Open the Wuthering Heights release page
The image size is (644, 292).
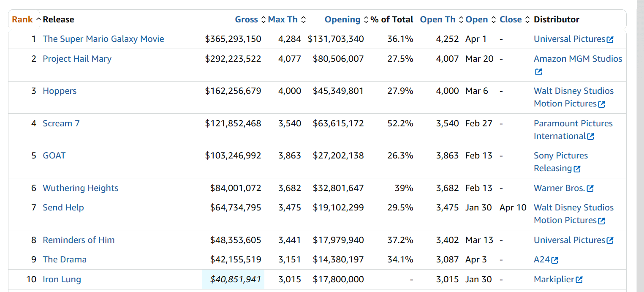(80, 188)
